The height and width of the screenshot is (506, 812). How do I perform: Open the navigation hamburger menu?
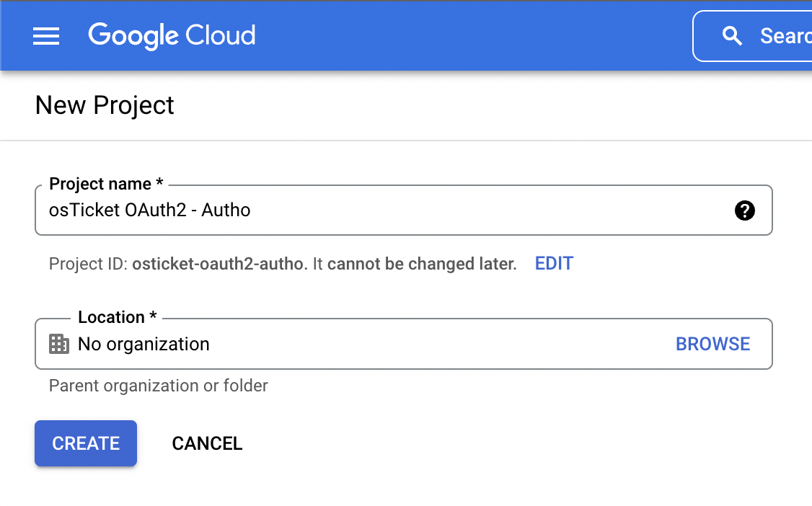46,36
